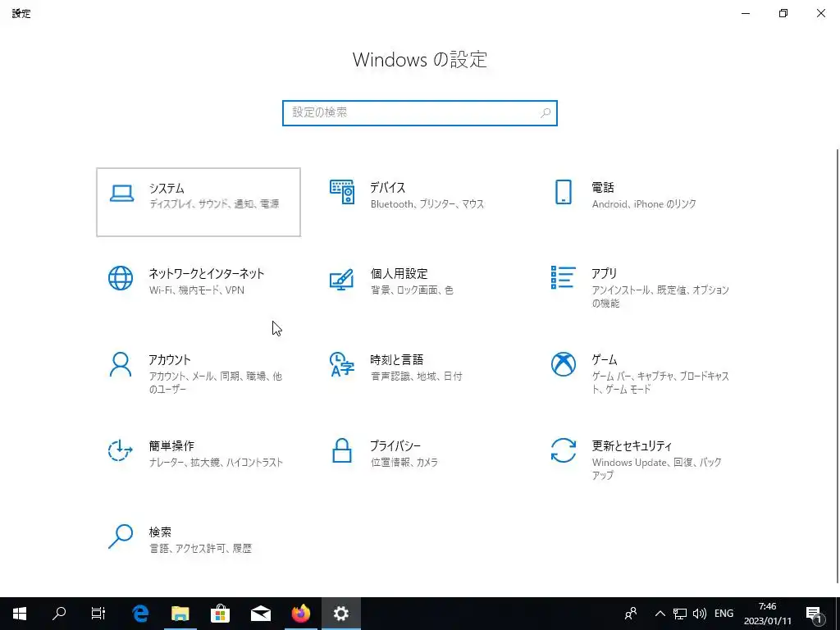Open the People icon in system tray

pos(631,614)
